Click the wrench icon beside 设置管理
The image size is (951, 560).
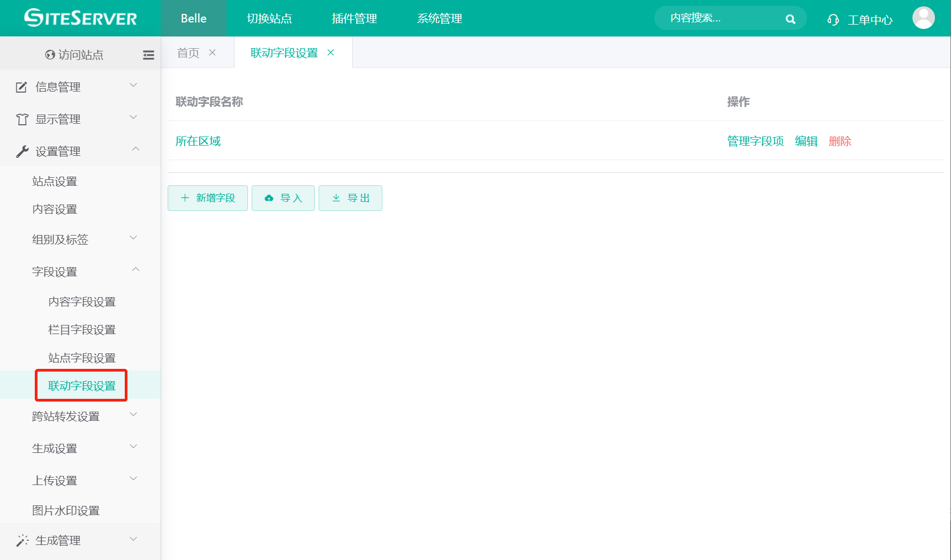[21, 150]
